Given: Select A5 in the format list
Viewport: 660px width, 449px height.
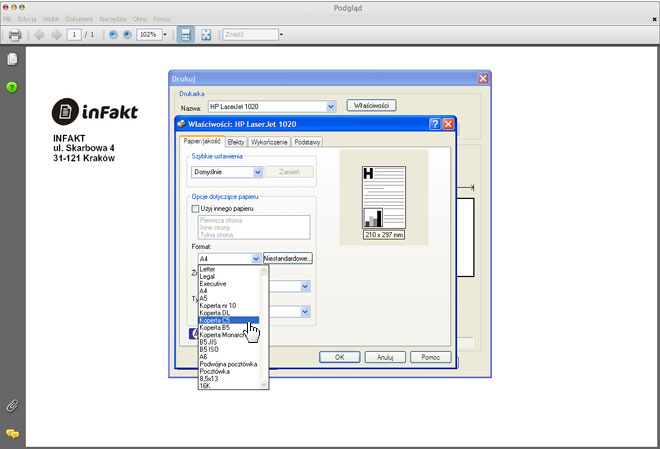Looking at the screenshot, I should click(x=229, y=298).
